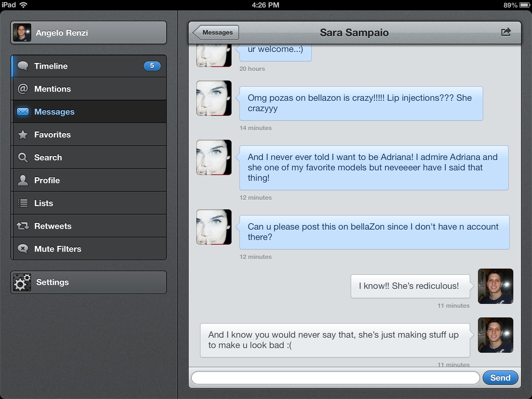Tap the Lists lines icon
Image resolution: width=532 pixels, height=399 pixels.
tap(23, 203)
